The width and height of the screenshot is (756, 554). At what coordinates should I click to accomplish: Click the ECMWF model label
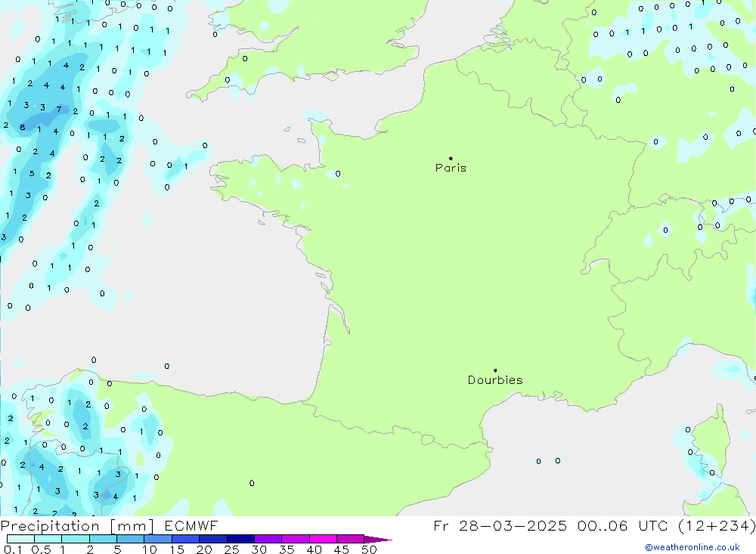tap(191, 526)
